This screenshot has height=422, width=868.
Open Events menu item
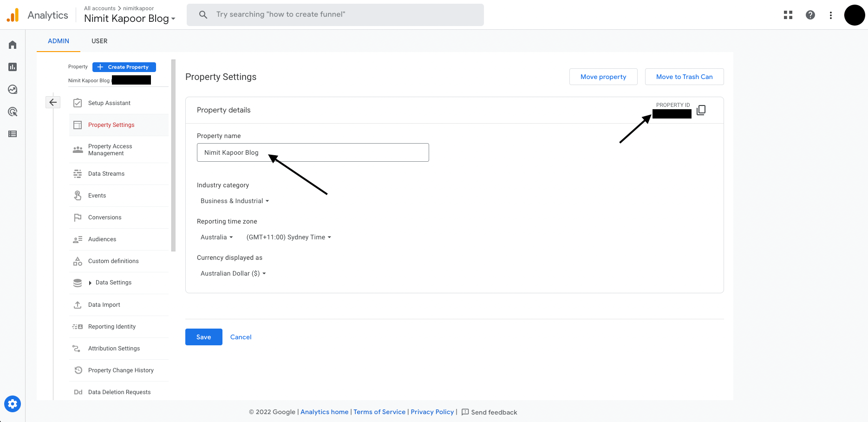(x=119, y=196)
